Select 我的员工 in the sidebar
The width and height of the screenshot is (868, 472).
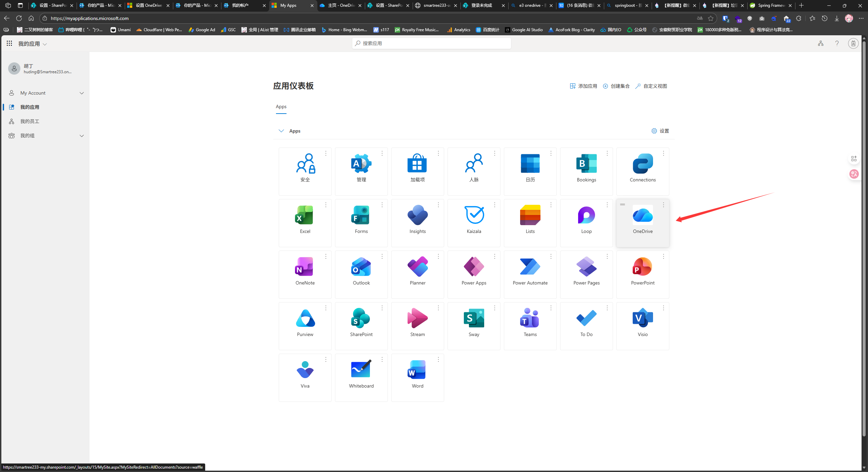click(x=30, y=121)
